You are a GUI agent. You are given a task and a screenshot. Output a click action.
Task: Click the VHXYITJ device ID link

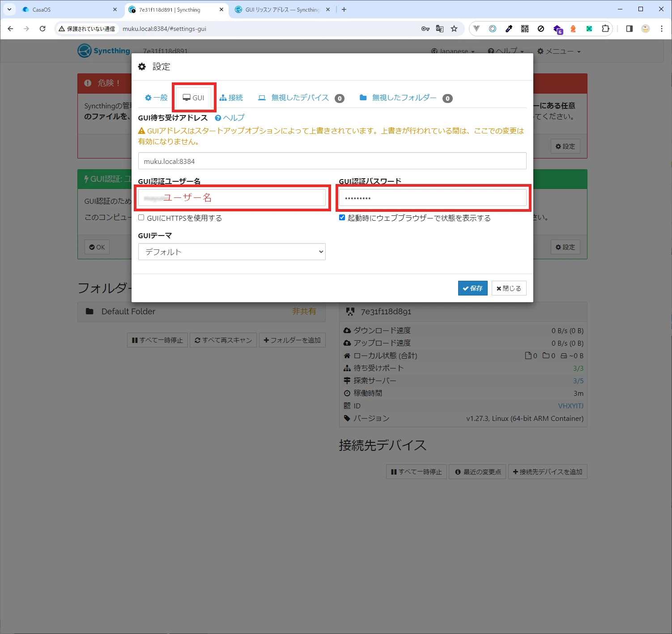[570, 406]
